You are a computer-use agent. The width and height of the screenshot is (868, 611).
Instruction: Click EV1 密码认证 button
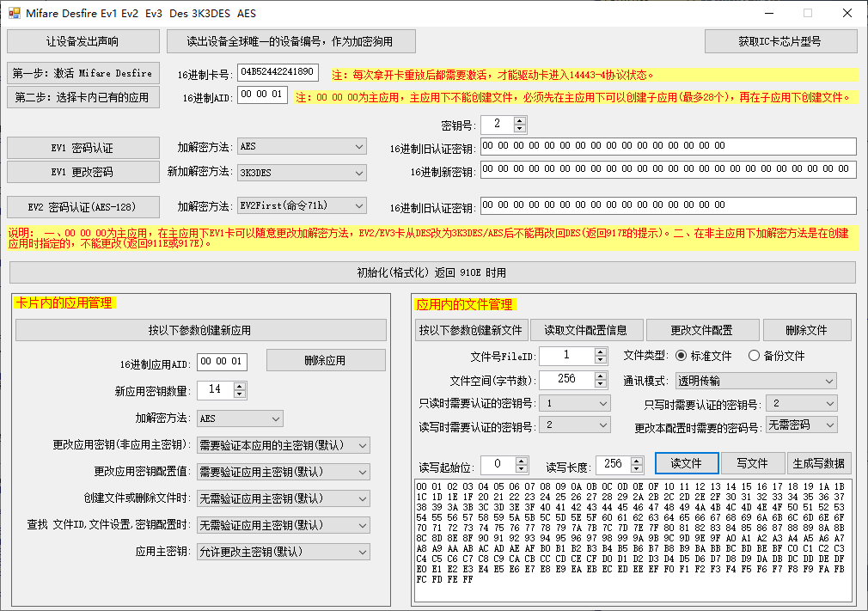coord(83,148)
